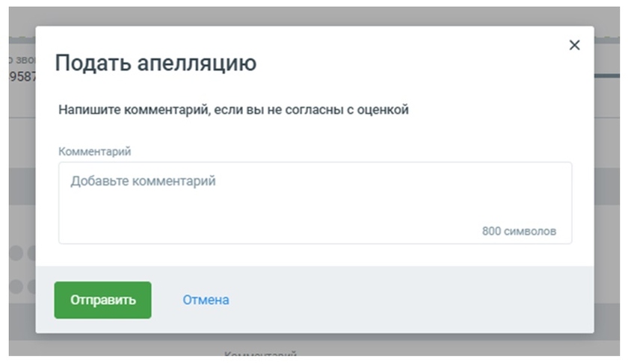
Task: Click the instruction text about disagreeing with the score
Action: 233,110
